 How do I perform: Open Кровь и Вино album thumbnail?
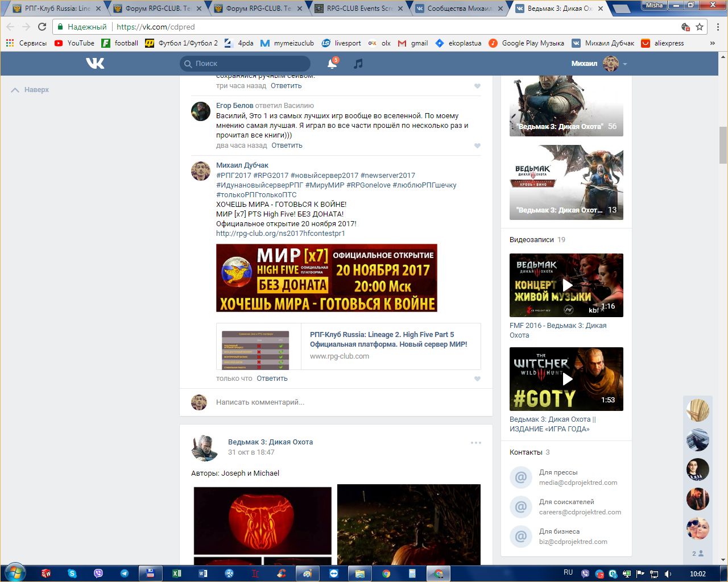click(x=566, y=182)
